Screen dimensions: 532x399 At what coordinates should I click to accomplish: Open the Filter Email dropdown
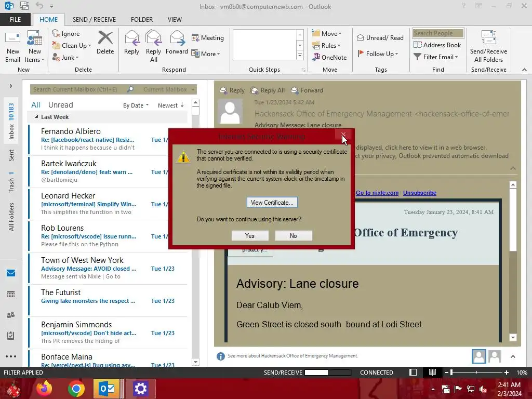436,57
